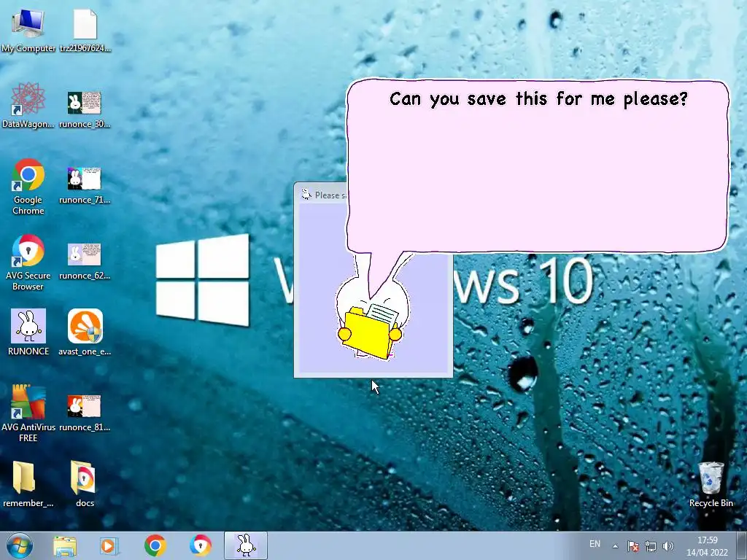Open the remember_ folder on desktop
747x560 pixels.
[x=28, y=484]
